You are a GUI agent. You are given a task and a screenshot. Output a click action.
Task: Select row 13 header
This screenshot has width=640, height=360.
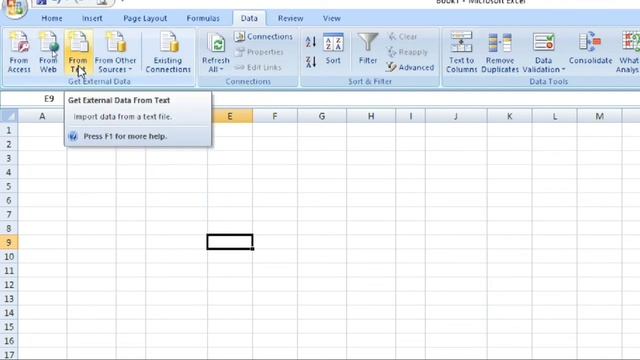coord(9,299)
